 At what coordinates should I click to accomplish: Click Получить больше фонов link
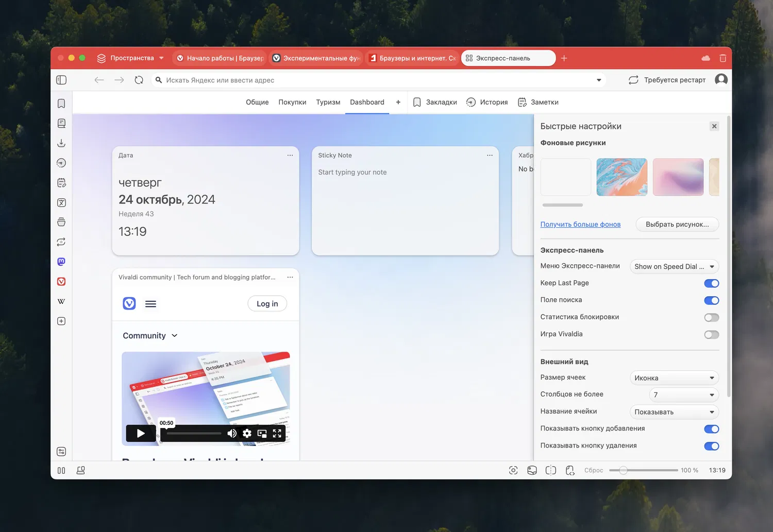580,224
